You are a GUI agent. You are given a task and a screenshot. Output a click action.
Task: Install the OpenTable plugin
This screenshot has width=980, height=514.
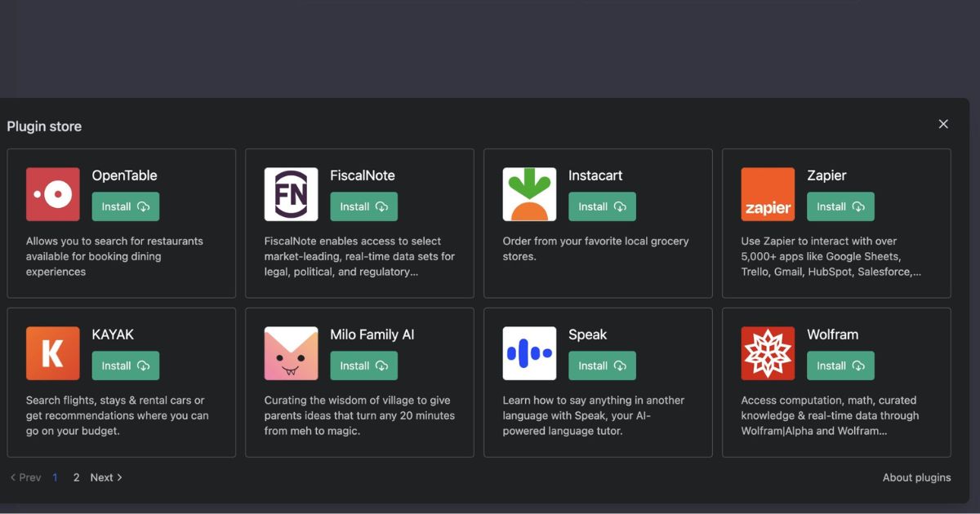[x=125, y=206]
